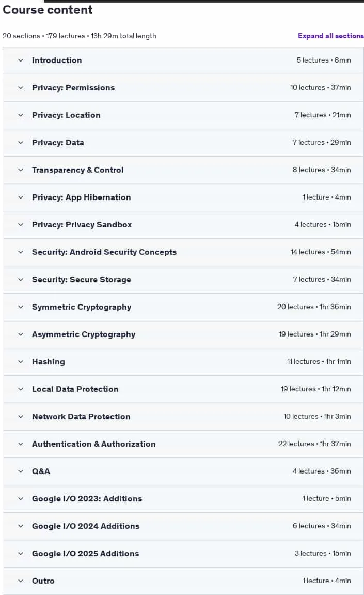Expand Privacy: App Hibernation arrow icon
Screen dimensions: 364x595
[21, 197]
